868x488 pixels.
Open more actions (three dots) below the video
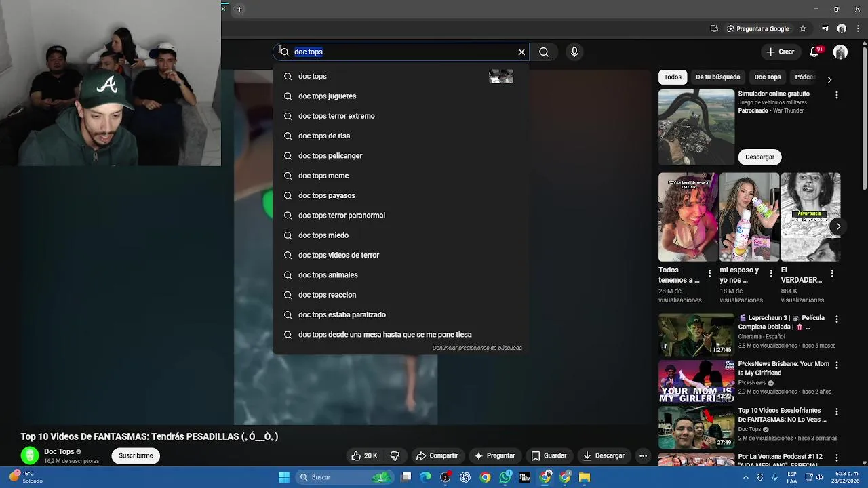(643, 455)
